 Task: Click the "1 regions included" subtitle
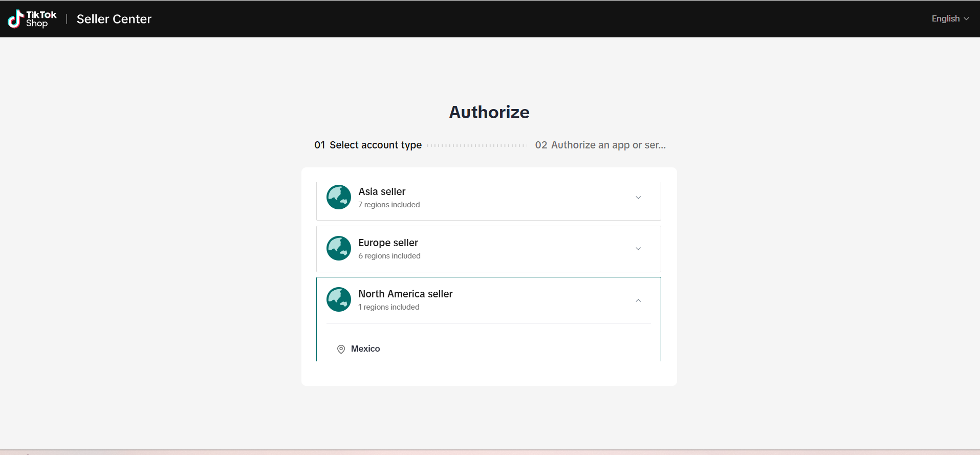pyautogui.click(x=389, y=307)
